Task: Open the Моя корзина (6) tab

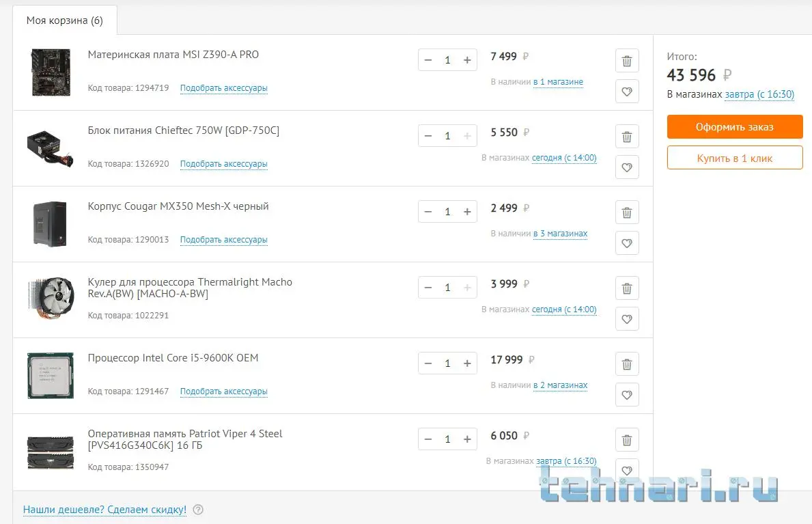Action: [x=65, y=20]
